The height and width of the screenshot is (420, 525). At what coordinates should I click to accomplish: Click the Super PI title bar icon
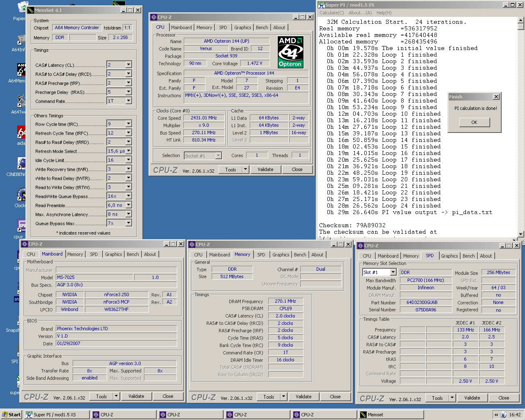tap(321, 5)
